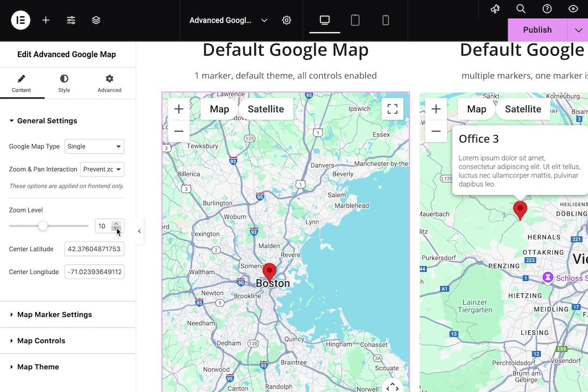Viewport: 588px width, 392px height.
Task: Click the 1 marker default theme subtitle
Action: [285, 76]
